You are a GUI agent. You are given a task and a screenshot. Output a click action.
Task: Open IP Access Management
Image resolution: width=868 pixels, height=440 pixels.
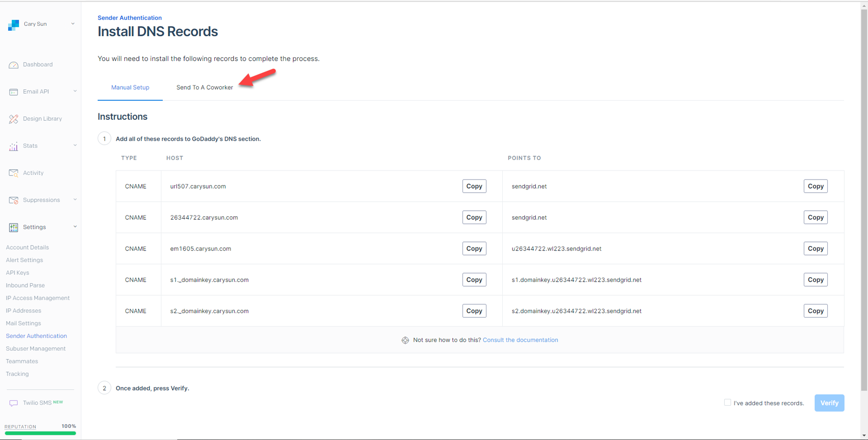click(x=38, y=298)
